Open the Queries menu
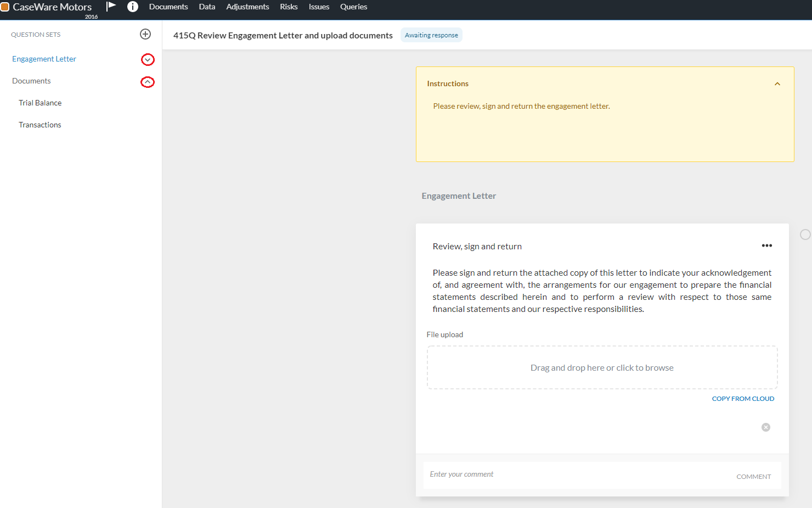The width and height of the screenshot is (812, 508). 353,7
